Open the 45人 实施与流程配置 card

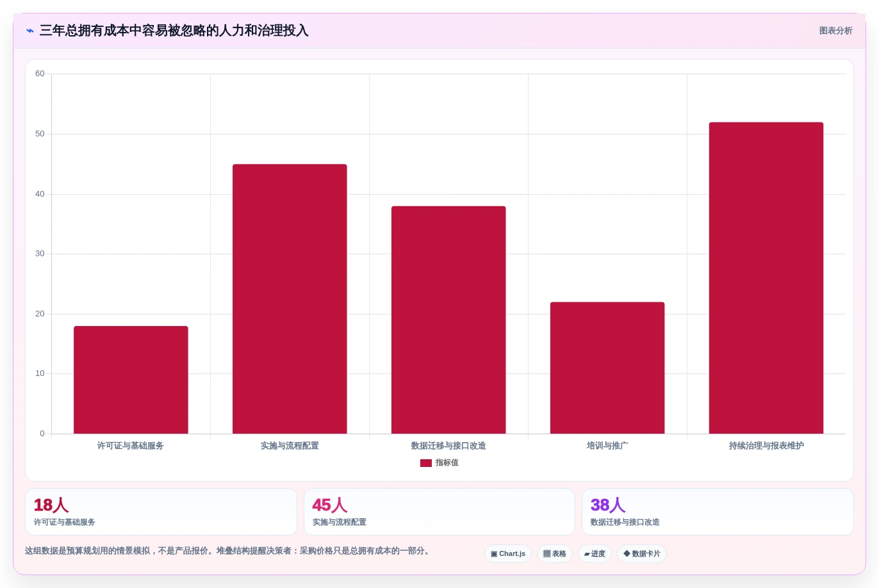(x=439, y=512)
